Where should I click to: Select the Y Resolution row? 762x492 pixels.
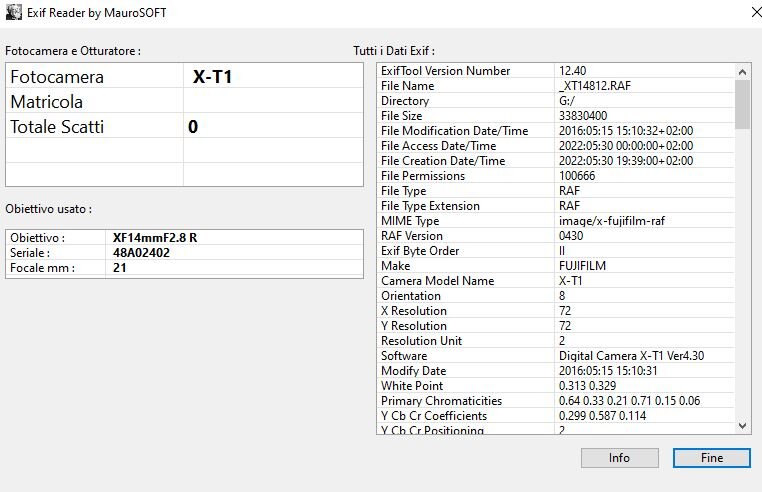555,326
